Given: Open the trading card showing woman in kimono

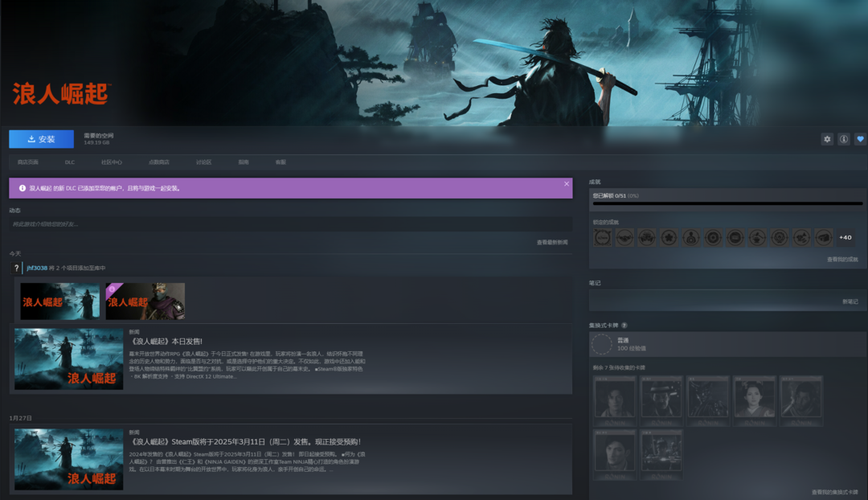Looking at the screenshot, I should click(754, 401).
